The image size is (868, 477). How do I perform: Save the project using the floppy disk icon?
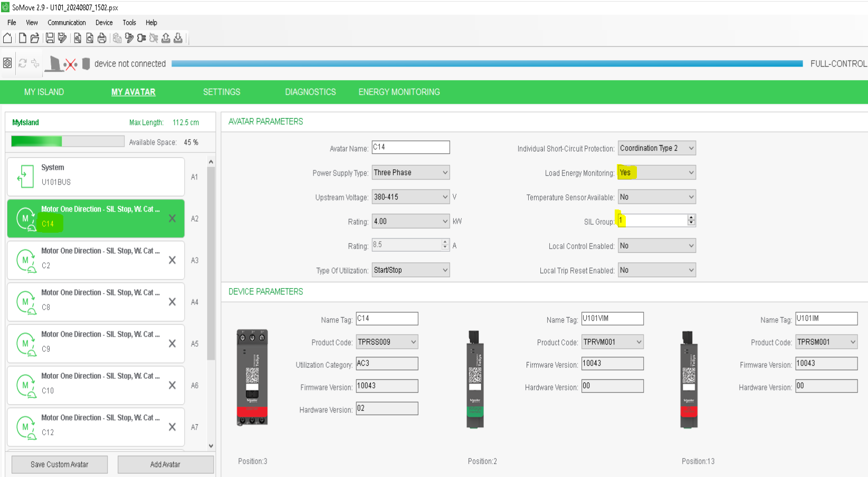pyautogui.click(x=50, y=38)
